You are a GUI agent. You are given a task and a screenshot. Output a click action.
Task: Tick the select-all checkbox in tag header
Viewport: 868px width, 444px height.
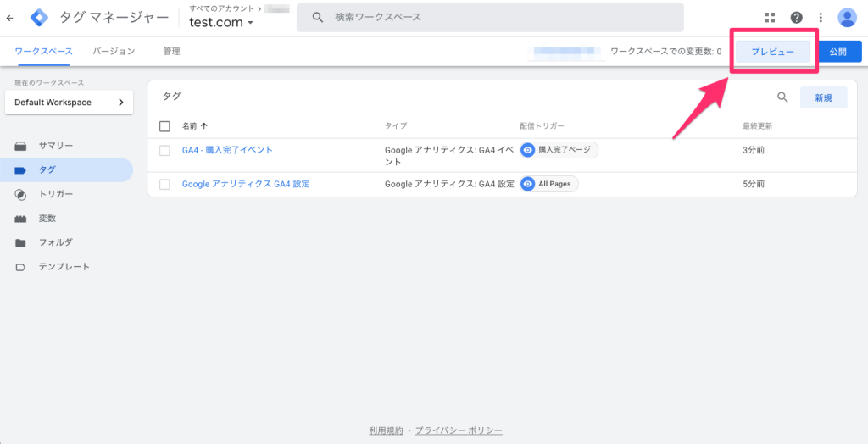pyautogui.click(x=164, y=126)
